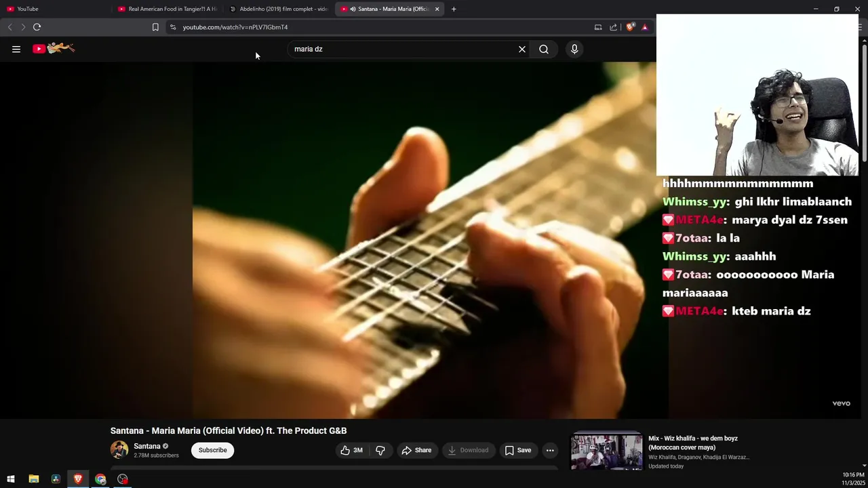Open the YouTube guide hamburger menu
The image size is (868, 488).
(x=16, y=49)
